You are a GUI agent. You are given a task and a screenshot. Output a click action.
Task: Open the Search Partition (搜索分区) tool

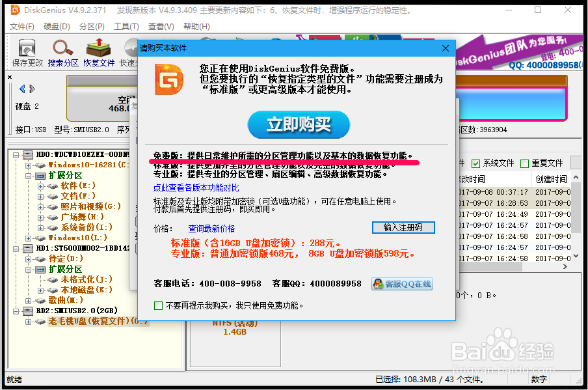coord(63,53)
